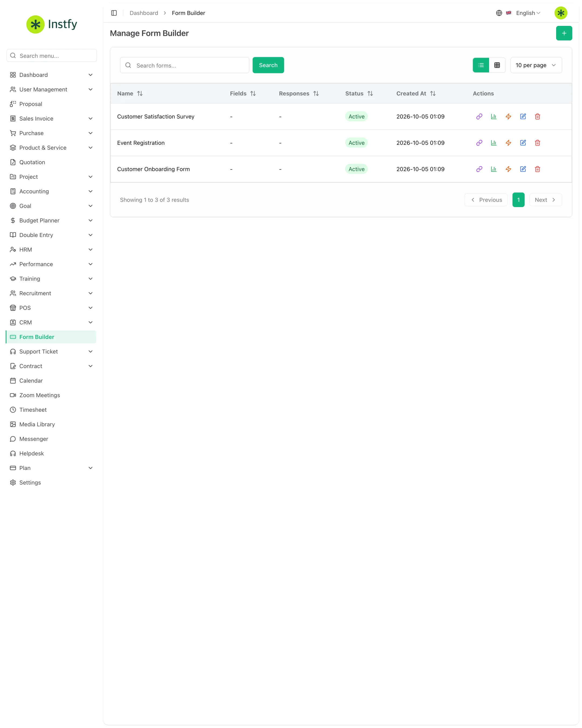Copy link for Customer Onboarding Form
This screenshot has height=728, width=582.
click(479, 169)
